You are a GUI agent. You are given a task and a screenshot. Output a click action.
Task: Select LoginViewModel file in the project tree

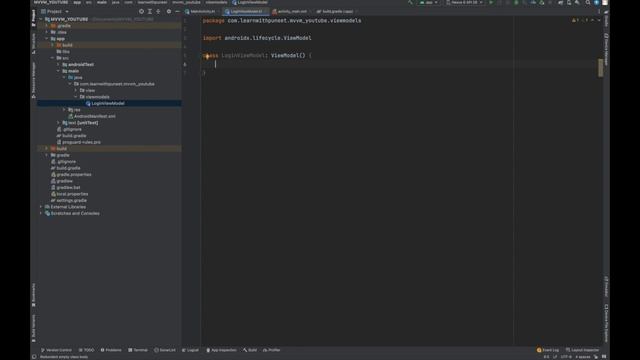pyautogui.click(x=109, y=103)
